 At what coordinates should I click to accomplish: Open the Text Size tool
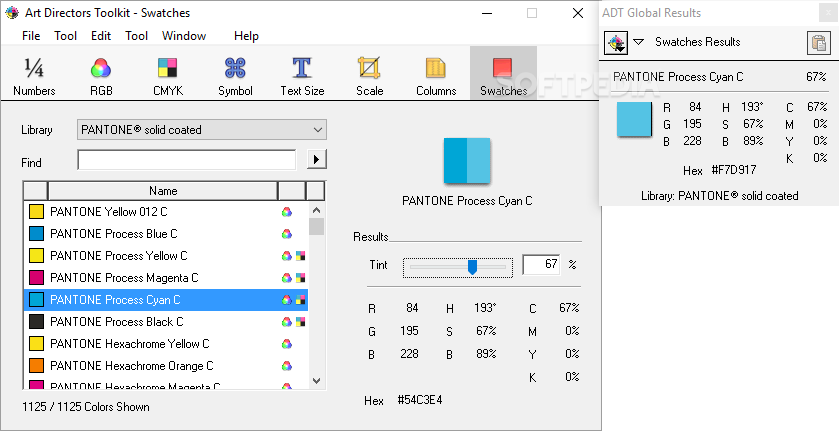click(x=302, y=75)
